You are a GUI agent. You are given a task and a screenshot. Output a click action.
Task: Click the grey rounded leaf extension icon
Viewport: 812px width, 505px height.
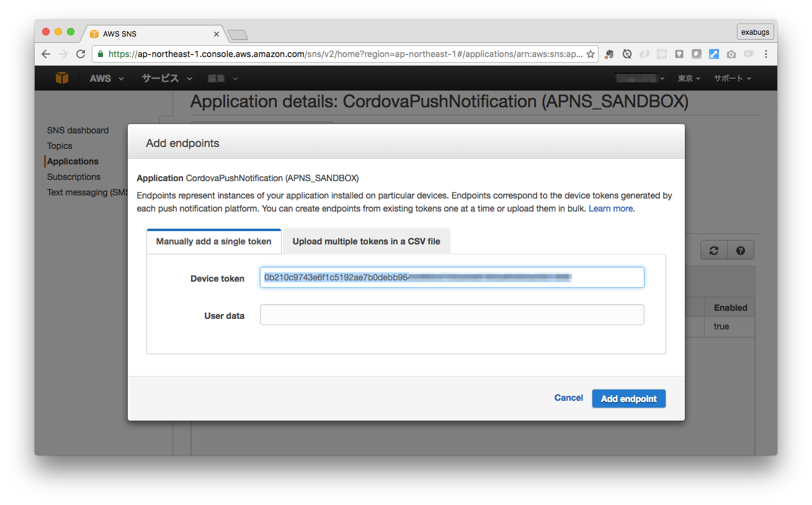697,54
